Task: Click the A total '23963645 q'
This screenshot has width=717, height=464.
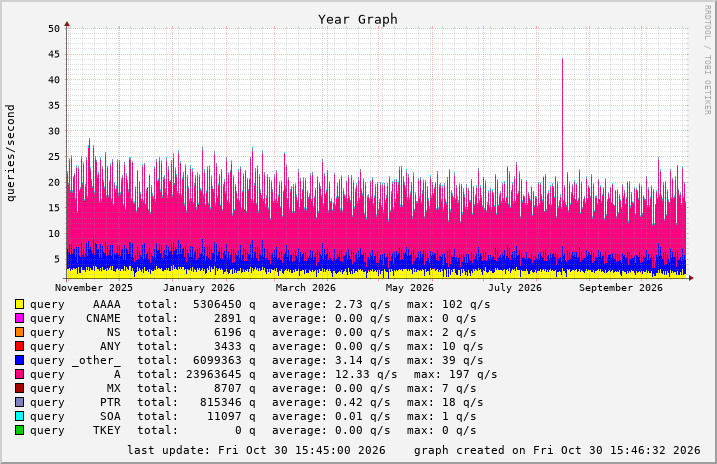Action: tap(221, 374)
